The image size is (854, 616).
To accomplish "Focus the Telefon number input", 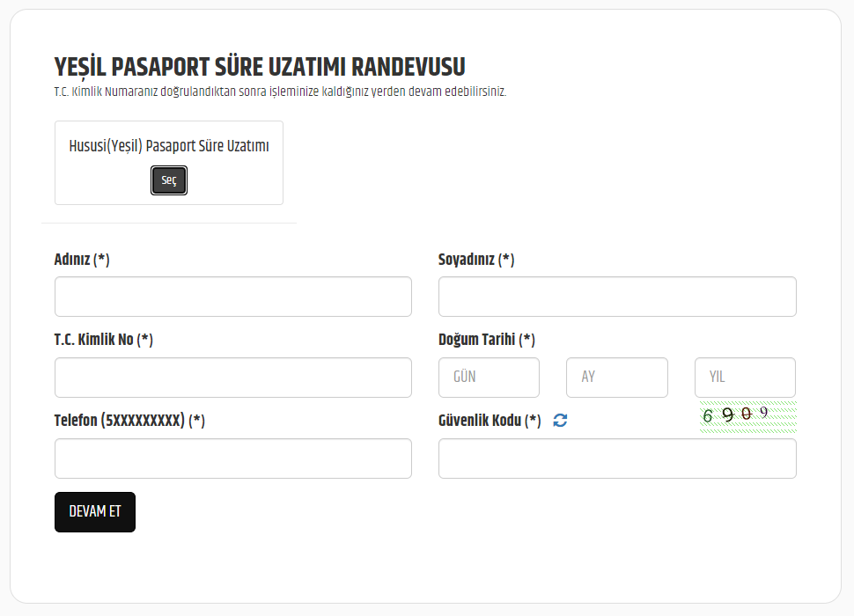I will pyautogui.click(x=233, y=458).
